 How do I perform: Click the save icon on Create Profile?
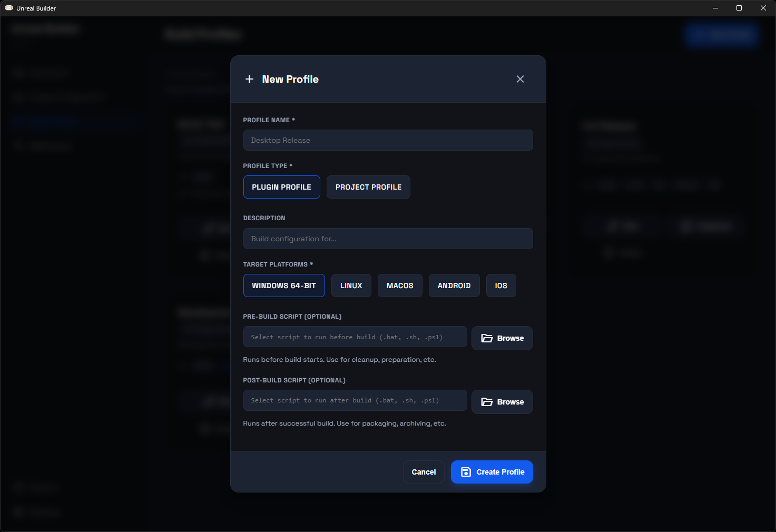point(466,472)
